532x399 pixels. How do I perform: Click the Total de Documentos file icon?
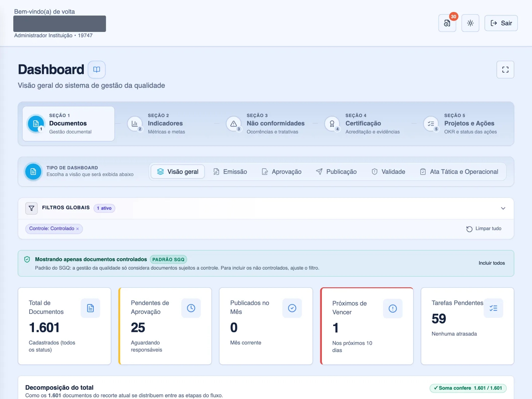pyautogui.click(x=90, y=308)
